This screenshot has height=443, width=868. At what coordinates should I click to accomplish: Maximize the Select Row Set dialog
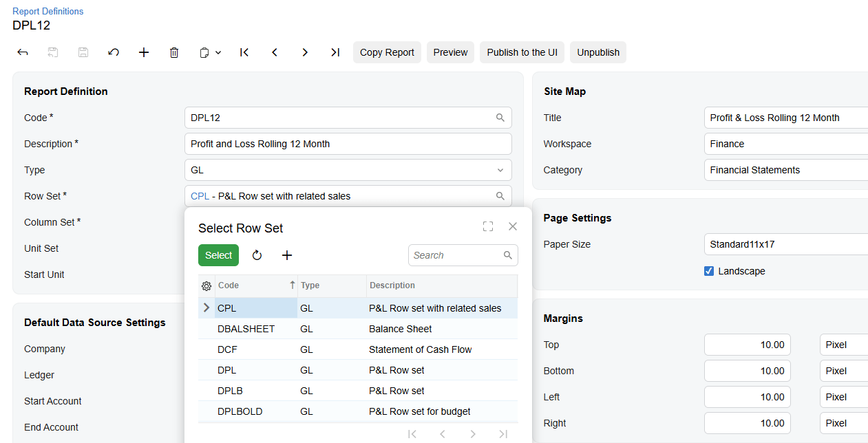click(x=488, y=226)
